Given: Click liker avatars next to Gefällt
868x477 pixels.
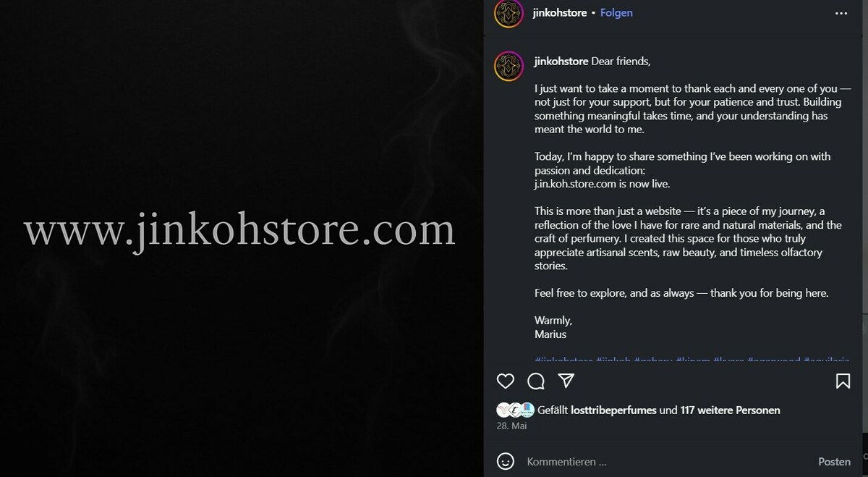Looking at the screenshot, I should point(515,410).
